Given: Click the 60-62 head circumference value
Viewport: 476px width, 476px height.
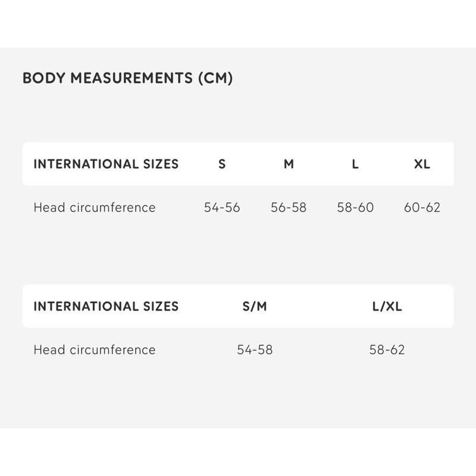Looking at the screenshot, I should click(x=422, y=208).
